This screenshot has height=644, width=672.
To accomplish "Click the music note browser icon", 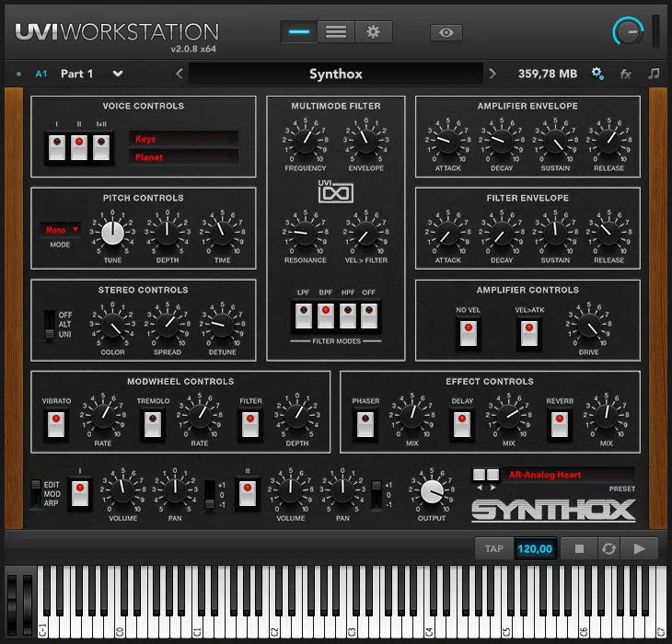I will [654, 74].
